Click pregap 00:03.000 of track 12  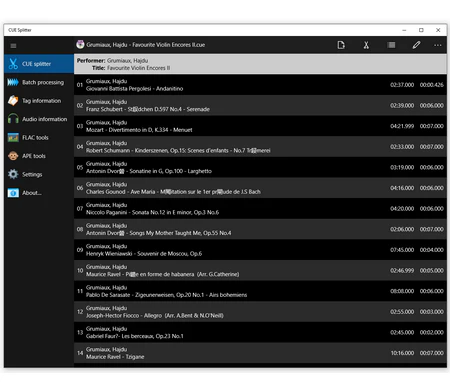(x=432, y=312)
